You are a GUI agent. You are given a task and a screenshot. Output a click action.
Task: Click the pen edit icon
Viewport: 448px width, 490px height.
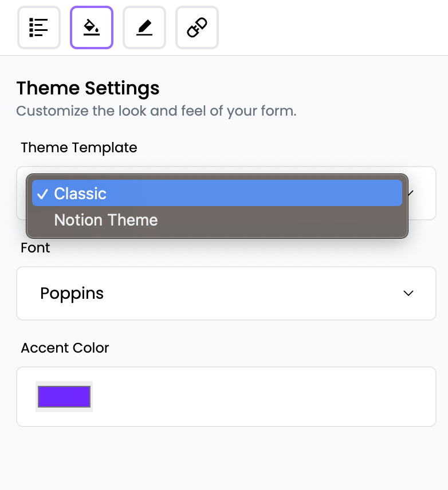tap(144, 27)
